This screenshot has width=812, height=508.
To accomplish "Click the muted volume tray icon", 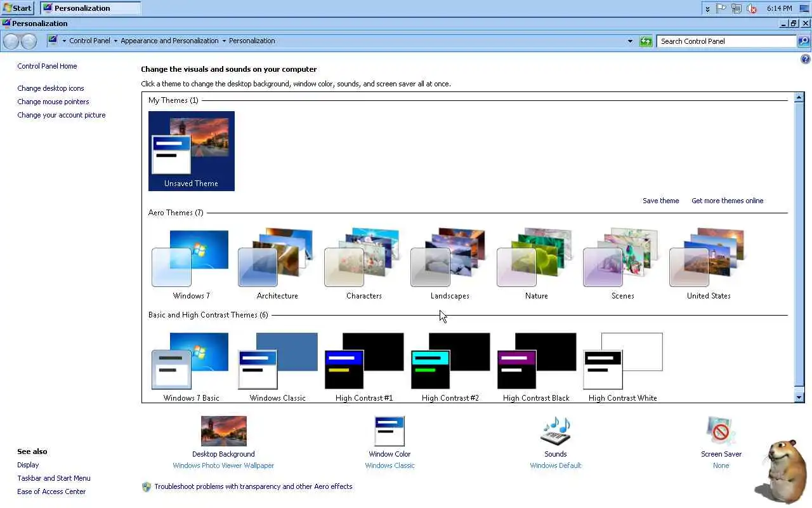I will pos(752,8).
